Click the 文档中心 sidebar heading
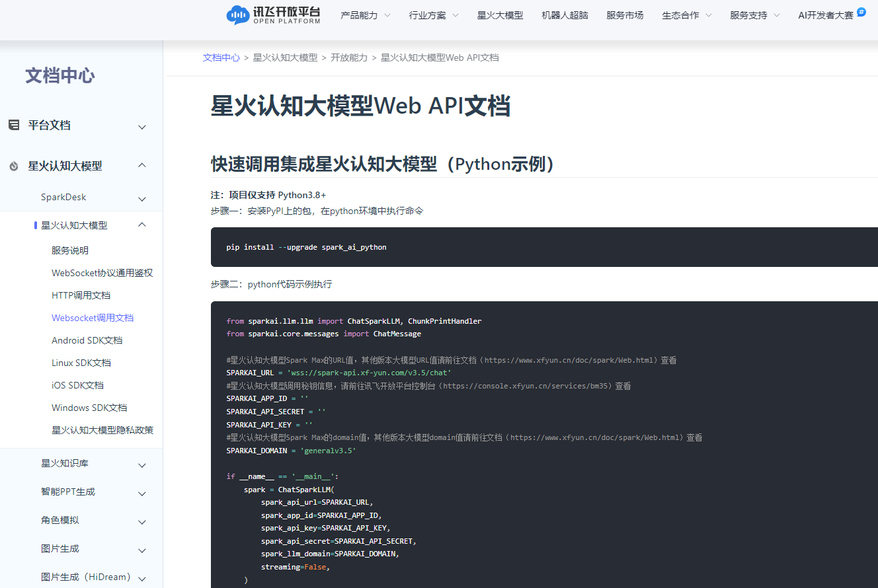The width and height of the screenshot is (878, 588). tap(60, 75)
